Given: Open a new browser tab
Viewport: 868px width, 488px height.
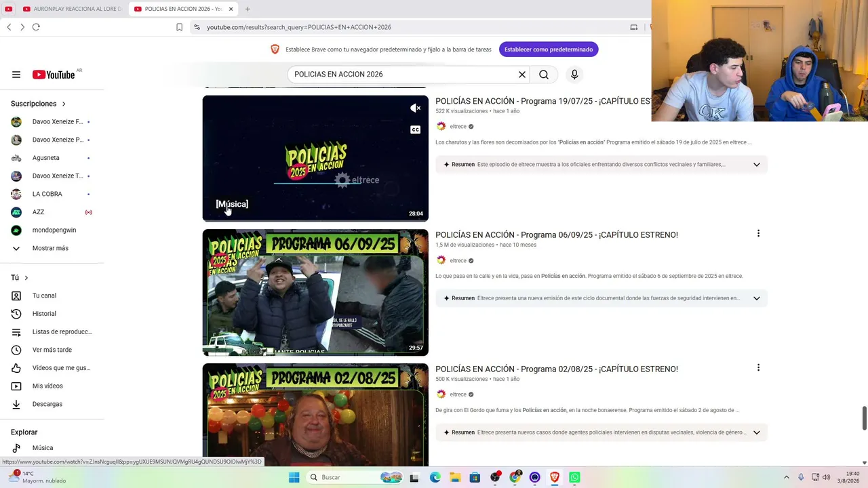Looking at the screenshot, I should pyautogui.click(x=248, y=9).
